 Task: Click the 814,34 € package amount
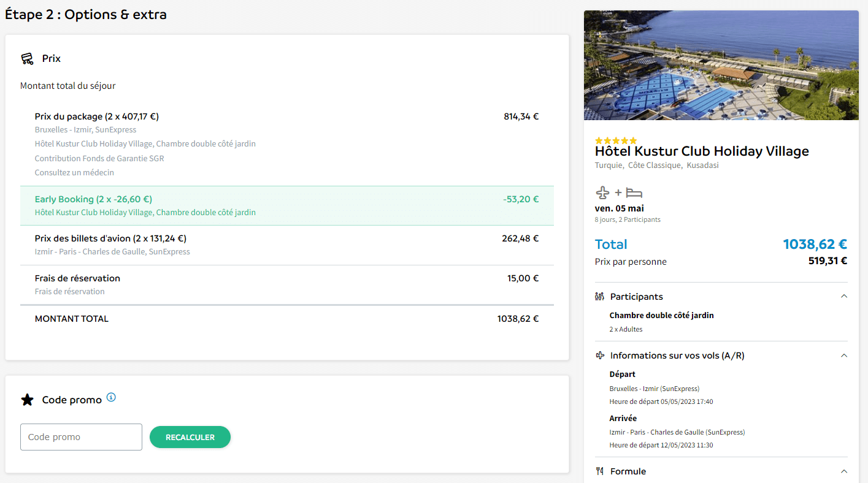(x=521, y=116)
